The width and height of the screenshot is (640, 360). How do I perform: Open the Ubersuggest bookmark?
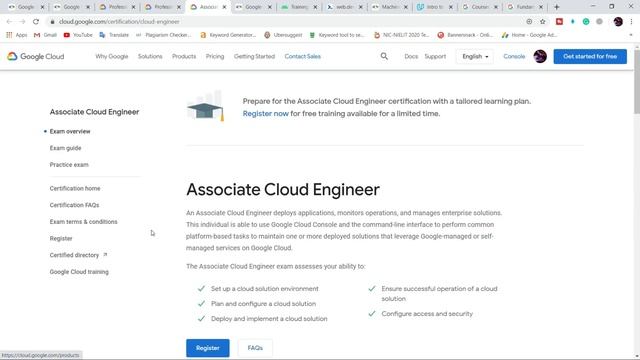(283, 35)
